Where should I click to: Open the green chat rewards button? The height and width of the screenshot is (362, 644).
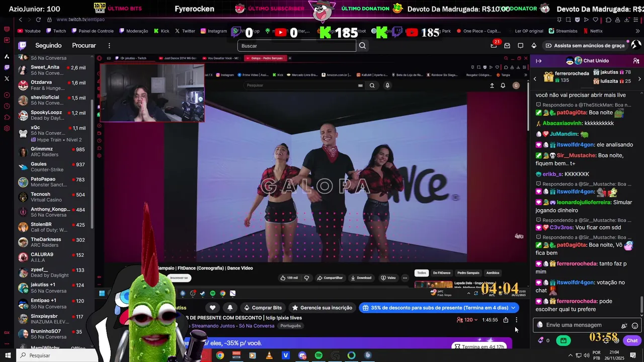(x=563, y=340)
